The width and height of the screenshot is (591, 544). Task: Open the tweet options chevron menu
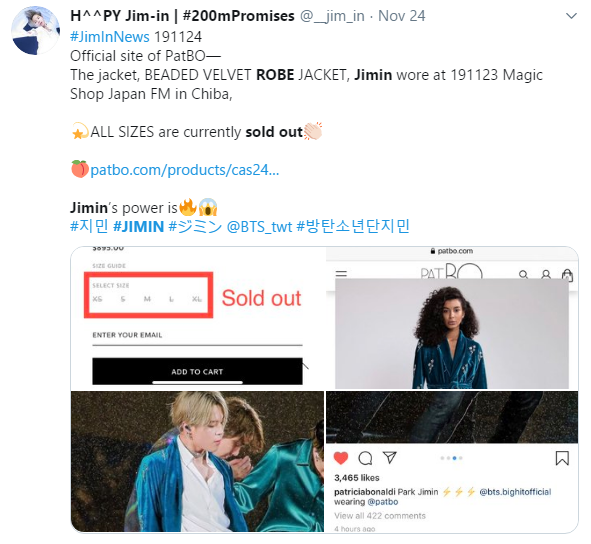coord(571,16)
